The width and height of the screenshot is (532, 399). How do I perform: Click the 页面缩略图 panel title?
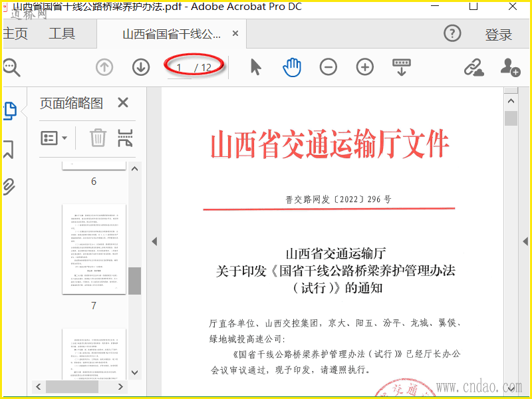(71, 103)
